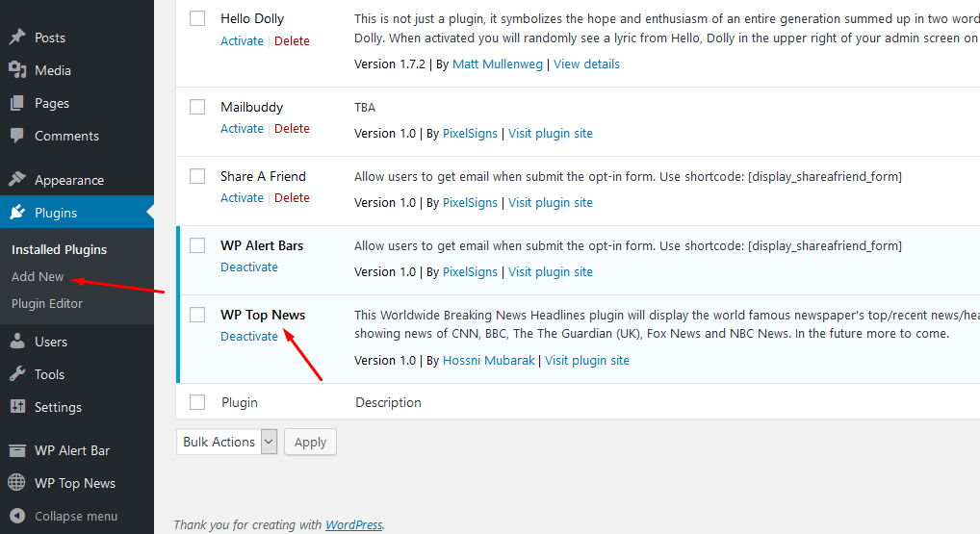Activate the Mailbuddy plugin

pyautogui.click(x=242, y=128)
